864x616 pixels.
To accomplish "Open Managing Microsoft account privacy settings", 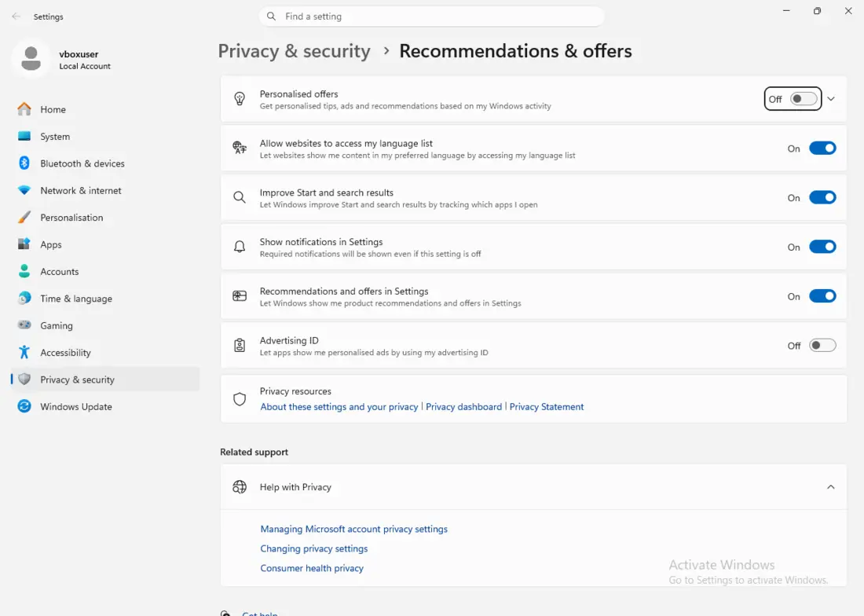I will (x=353, y=529).
